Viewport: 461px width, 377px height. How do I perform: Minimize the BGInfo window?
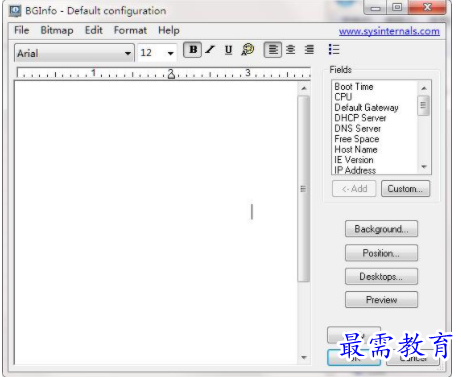tap(375, 7)
